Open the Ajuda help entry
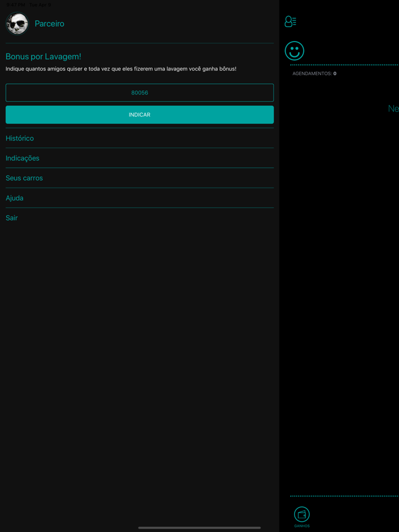 coord(15,198)
